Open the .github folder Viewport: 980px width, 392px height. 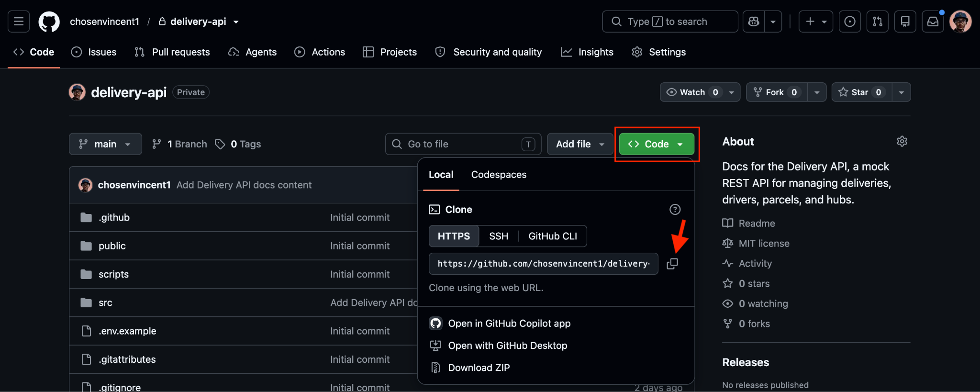pyautogui.click(x=114, y=217)
